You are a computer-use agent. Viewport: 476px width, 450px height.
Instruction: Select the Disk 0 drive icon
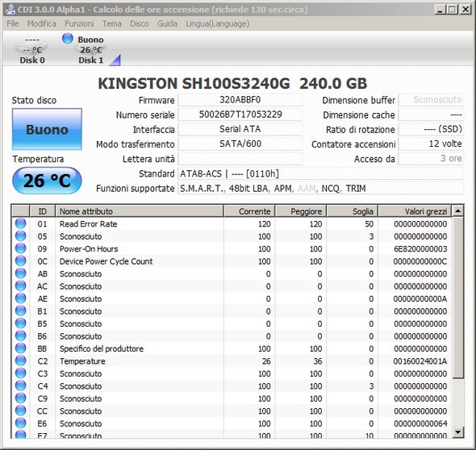coord(32,50)
